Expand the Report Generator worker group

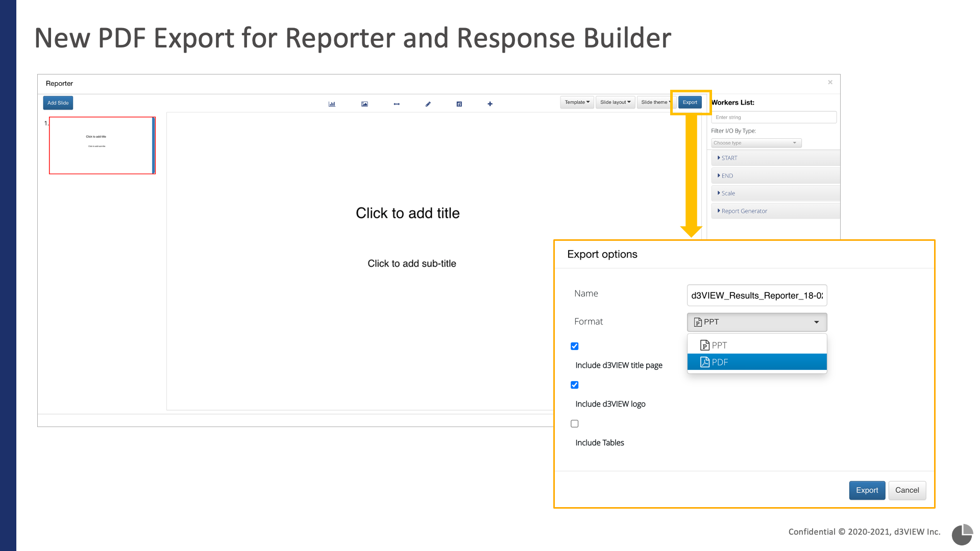[775, 211]
